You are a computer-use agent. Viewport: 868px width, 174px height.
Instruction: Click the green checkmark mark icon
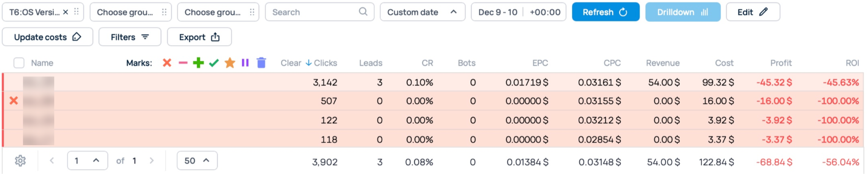tap(214, 63)
